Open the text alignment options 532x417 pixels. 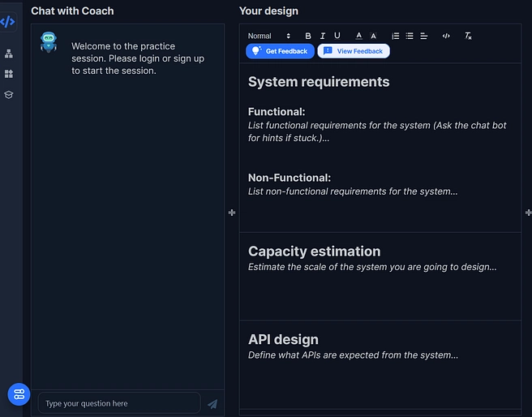424,36
